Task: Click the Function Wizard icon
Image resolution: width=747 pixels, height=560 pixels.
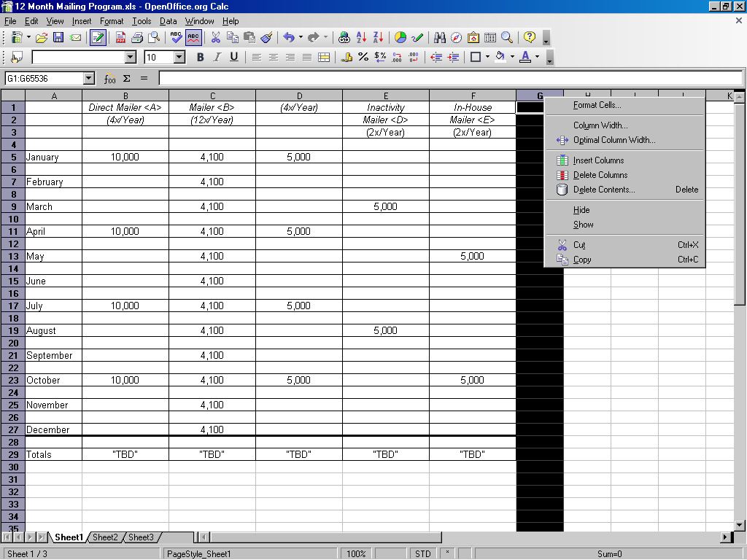Action: [x=109, y=78]
